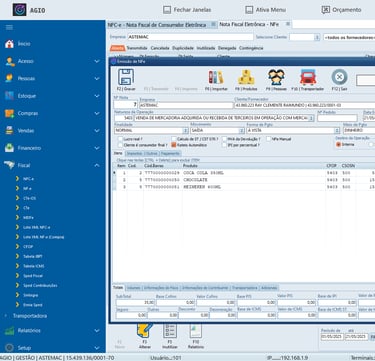Click the F10 Relatórios document icon

(196, 331)
